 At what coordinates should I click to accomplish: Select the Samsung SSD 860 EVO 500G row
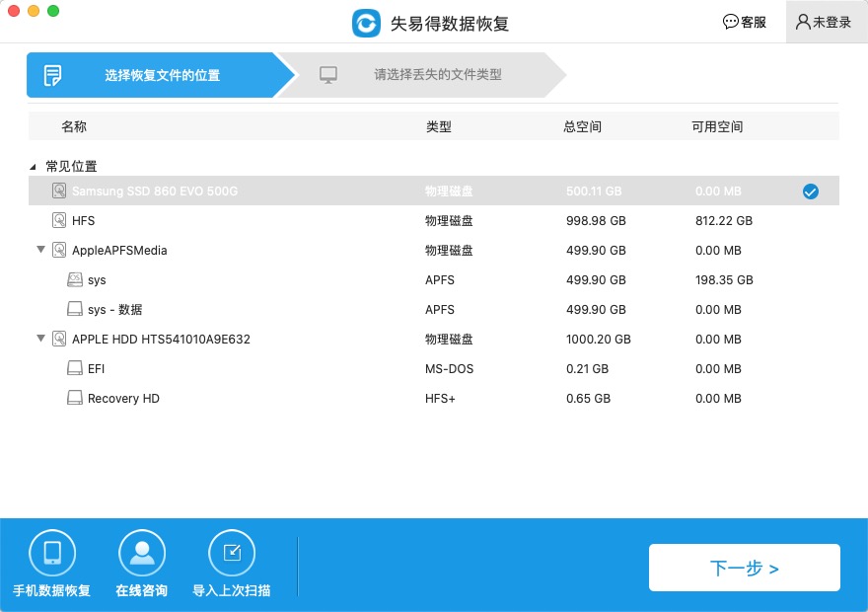point(433,191)
